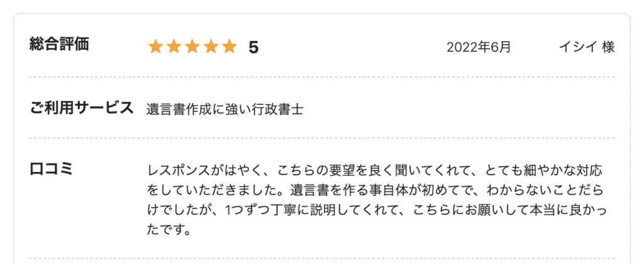Screen dimensions: 644x264
Task: Click the first orange rating star
Action: point(156,47)
